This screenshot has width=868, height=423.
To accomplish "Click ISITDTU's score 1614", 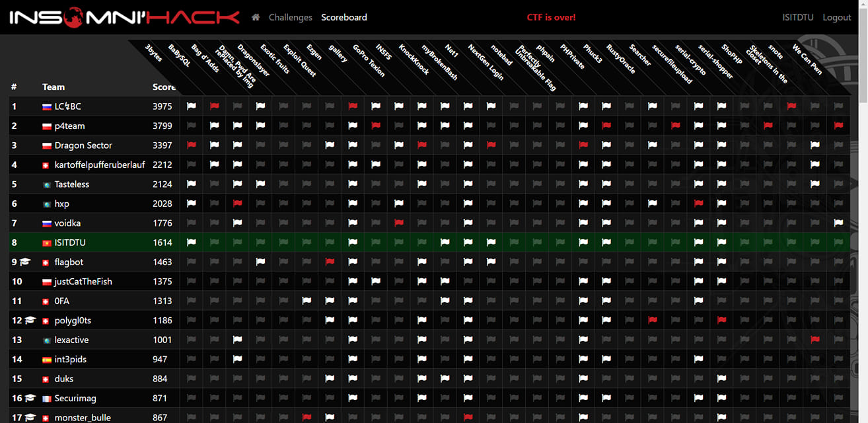I will click(163, 243).
